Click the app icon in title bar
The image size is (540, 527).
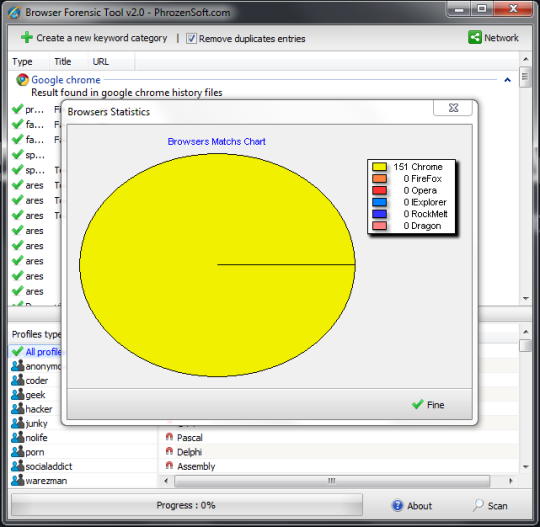coord(14,13)
